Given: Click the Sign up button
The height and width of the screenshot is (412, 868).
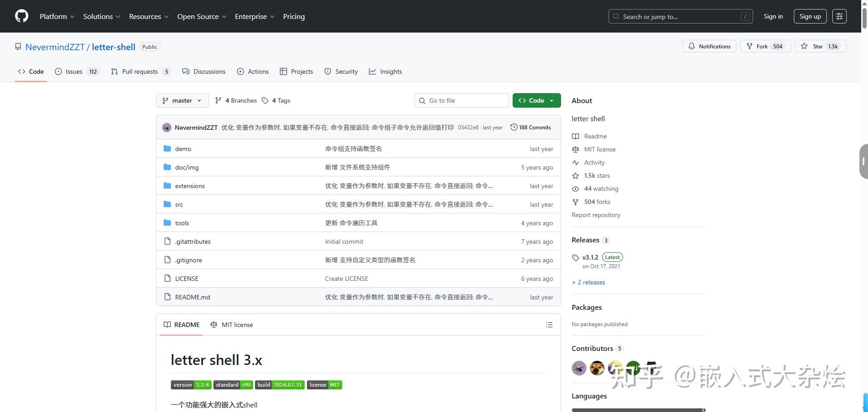Looking at the screenshot, I should pos(810,16).
